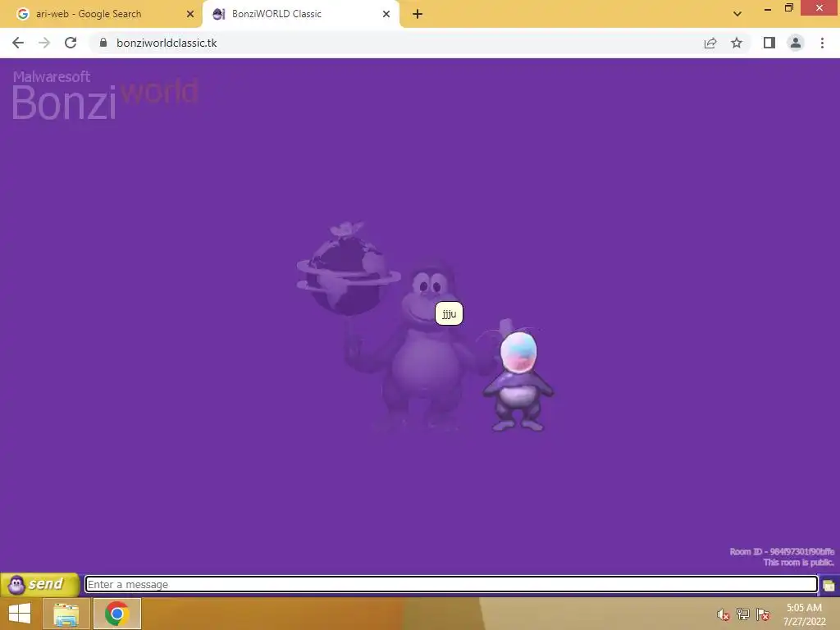The image size is (840, 630).
Task: Open File Explorer from the taskbar
Action: click(66, 614)
